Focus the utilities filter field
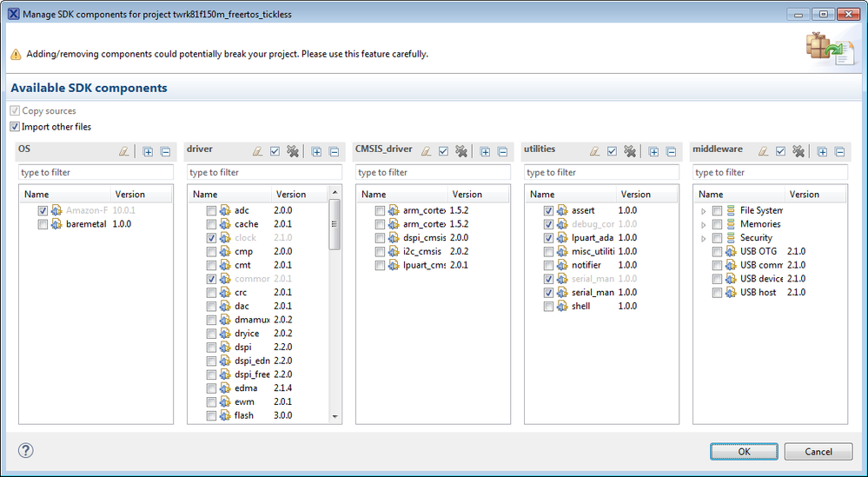This screenshot has width=868, height=477. (x=602, y=172)
